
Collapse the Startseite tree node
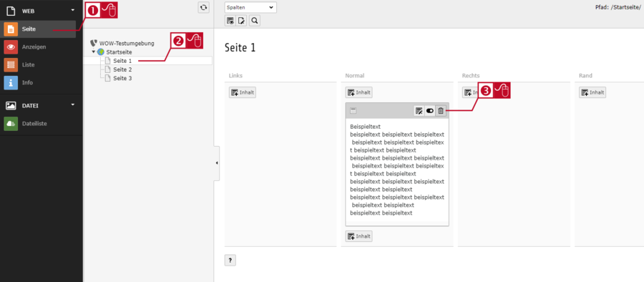93,52
